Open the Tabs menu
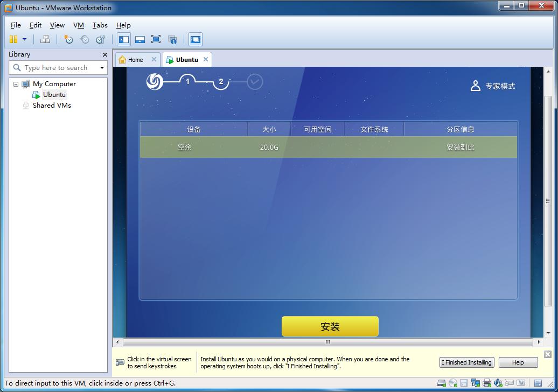This screenshot has width=558, height=392. point(100,25)
